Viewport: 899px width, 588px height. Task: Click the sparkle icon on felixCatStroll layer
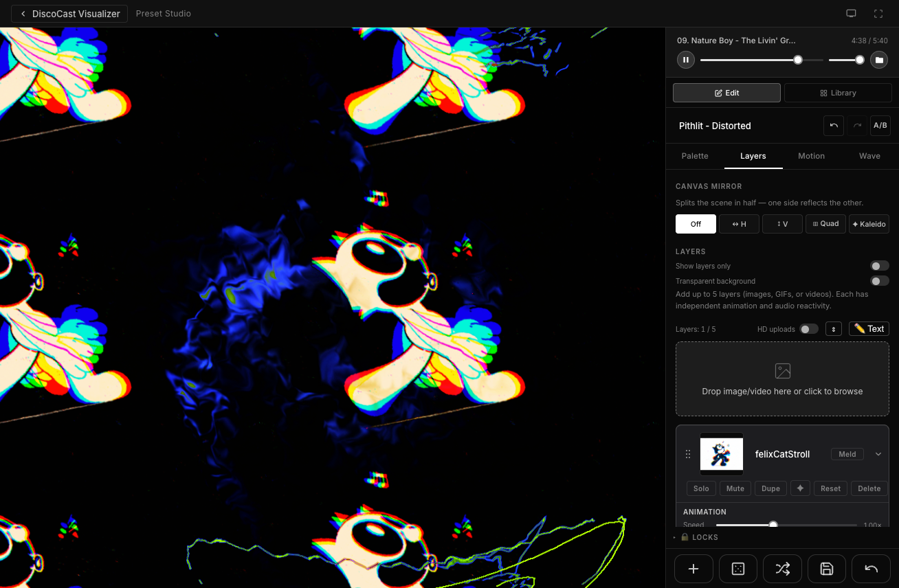(x=800, y=488)
